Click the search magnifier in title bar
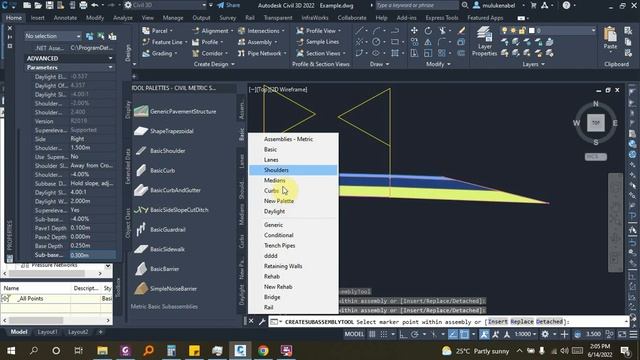 coord(464,5)
